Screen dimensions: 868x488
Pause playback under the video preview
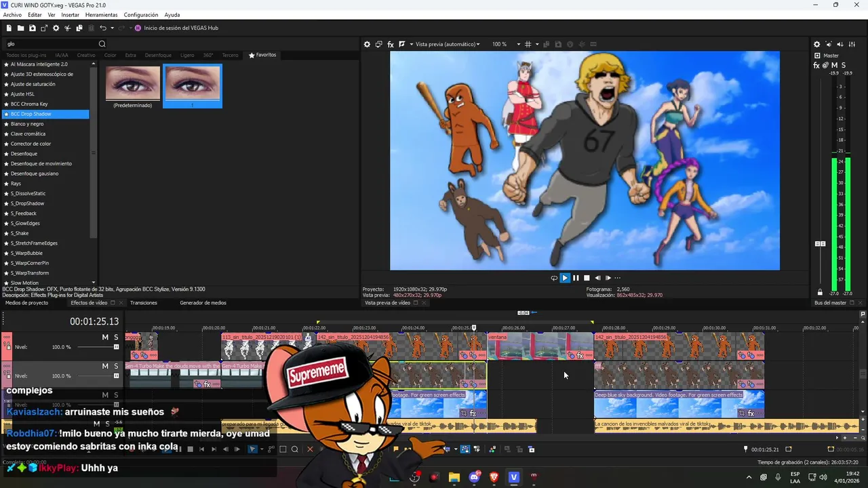click(x=576, y=278)
